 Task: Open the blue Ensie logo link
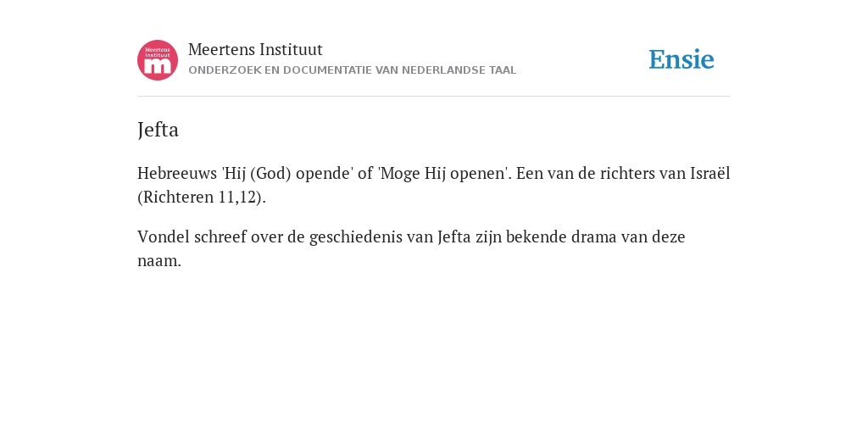[682, 59]
